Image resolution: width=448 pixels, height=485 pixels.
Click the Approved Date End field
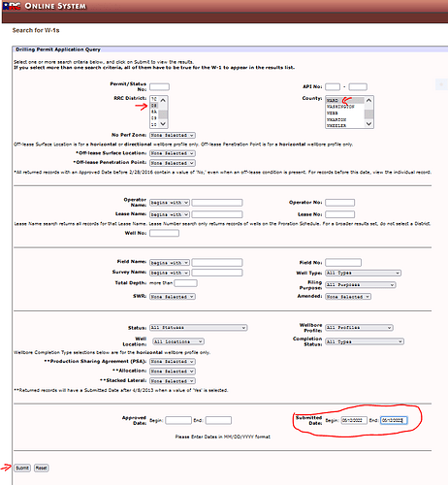point(218,420)
